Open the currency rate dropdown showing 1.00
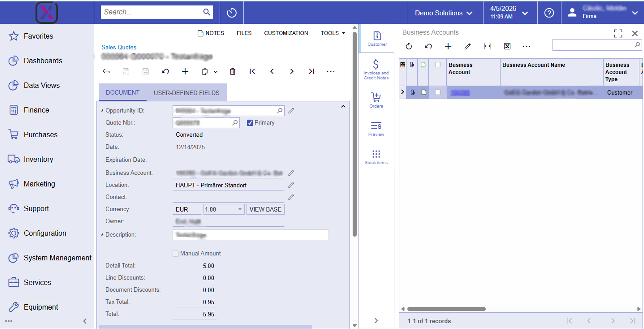 [240, 209]
